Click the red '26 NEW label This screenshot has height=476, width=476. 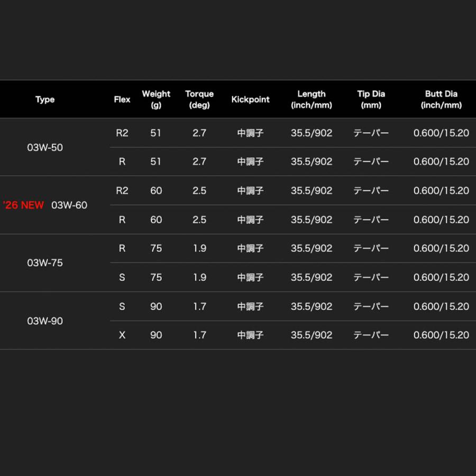23,205
